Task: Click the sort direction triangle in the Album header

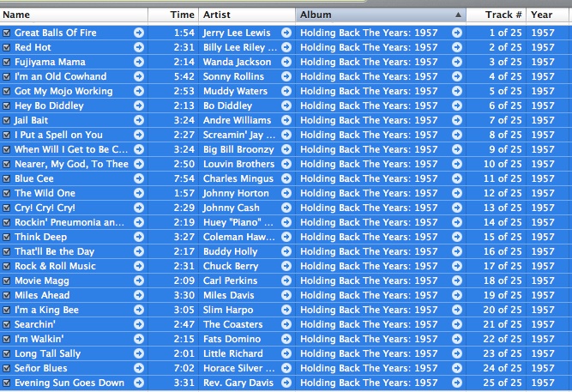Action: tap(458, 15)
